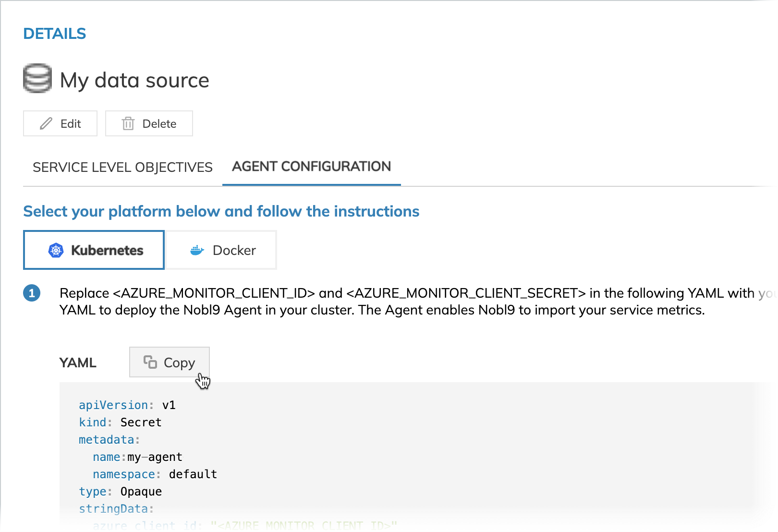The height and width of the screenshot is (532, 778).
Task: Click the Docker whale logo icon
Action: (x=197, y=250)
